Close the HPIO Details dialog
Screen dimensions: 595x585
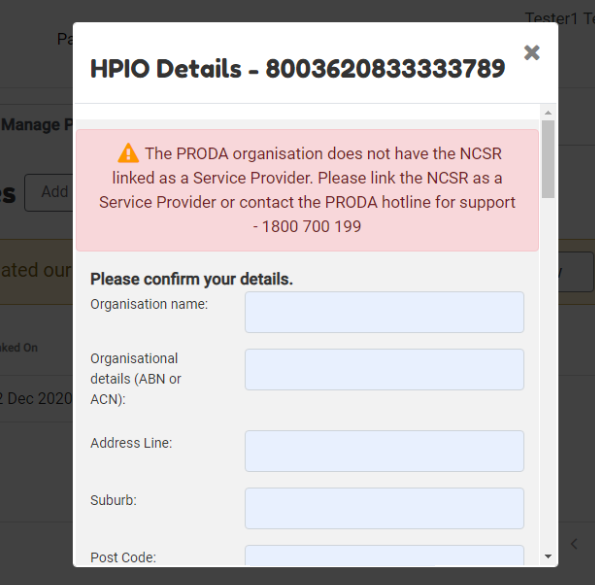pyautogui.click(x=531, y=53)
